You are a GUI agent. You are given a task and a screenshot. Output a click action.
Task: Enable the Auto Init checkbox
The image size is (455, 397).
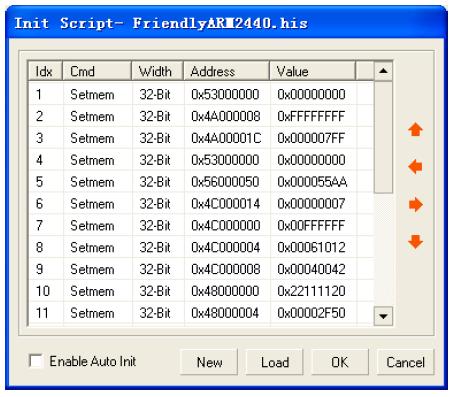[x=36, y=361]
